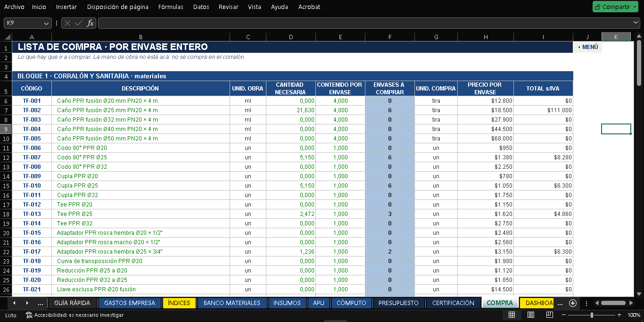Image resolution: width=644 pixels, height=322 pixels.
Task: Click inside the formula bar input
Action: tap(365, 23)
